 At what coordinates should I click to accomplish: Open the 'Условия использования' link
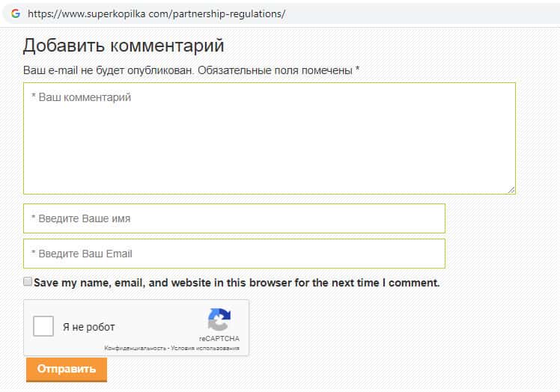[204, 349]
